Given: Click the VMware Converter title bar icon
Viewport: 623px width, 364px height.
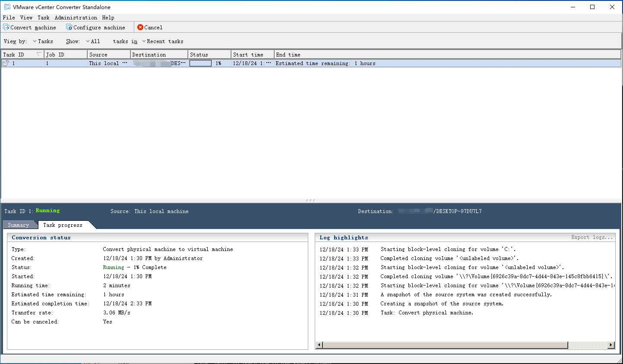Looking at the screenshot, I should (x=7, y=7).
